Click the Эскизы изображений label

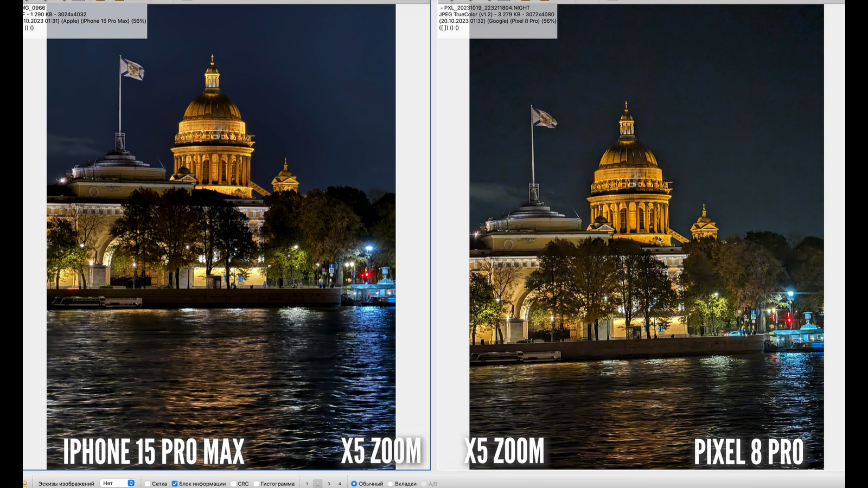coord(66,484)
